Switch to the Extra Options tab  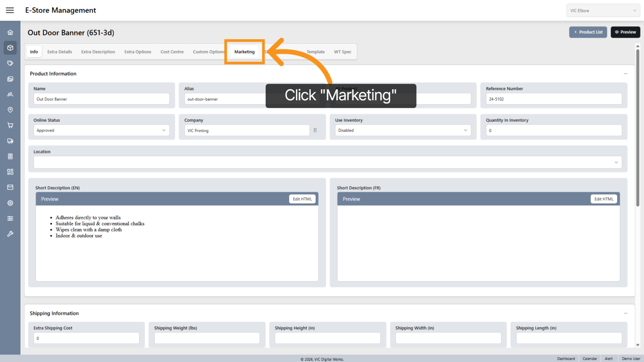[x=138, y=52]
